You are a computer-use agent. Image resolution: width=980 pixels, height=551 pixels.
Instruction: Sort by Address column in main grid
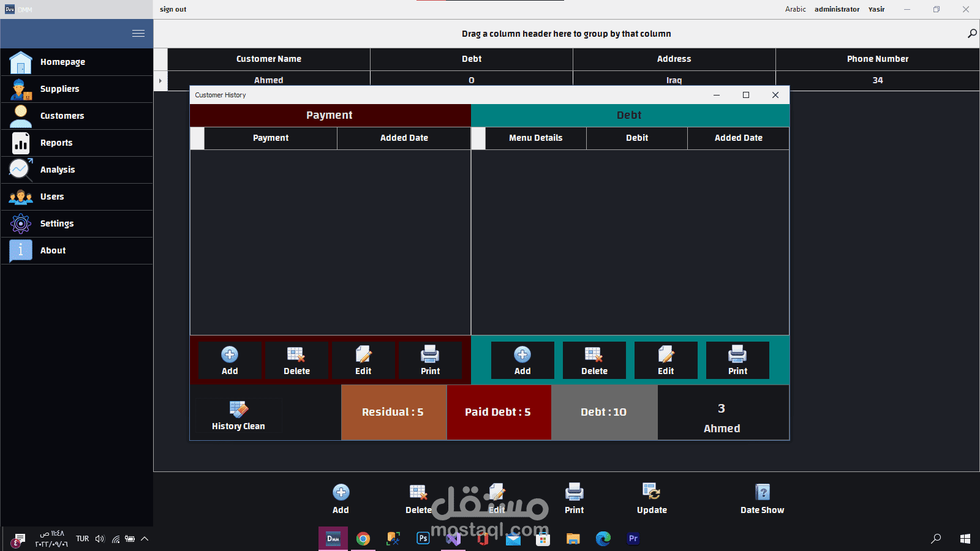coord(674,59)
